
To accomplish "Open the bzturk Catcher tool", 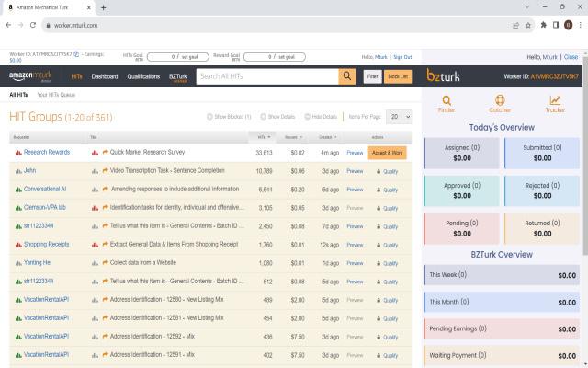I will [500, 104].
